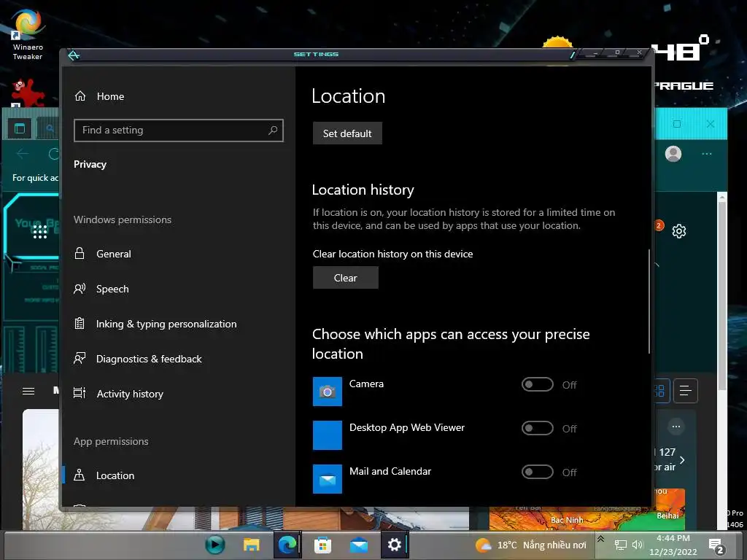
Task: Select Inking & typing personalization
Action: click(155, 324)
